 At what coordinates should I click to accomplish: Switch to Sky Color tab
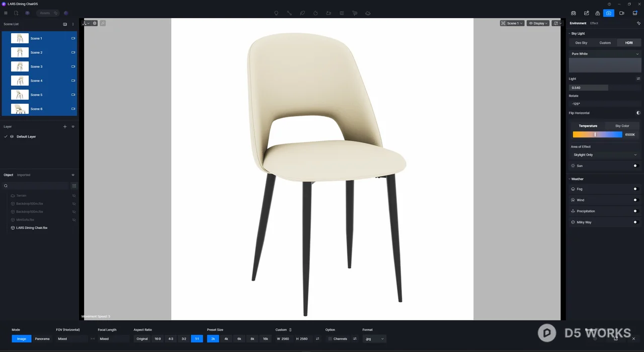pyautogui.click(x=622, y=126)
